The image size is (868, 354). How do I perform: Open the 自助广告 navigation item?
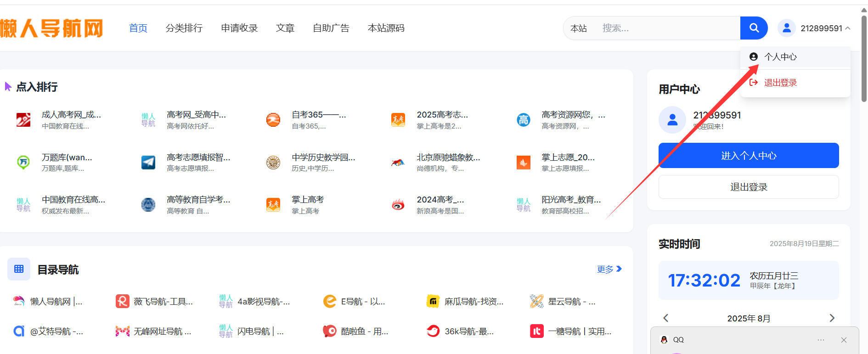point(331,28)
